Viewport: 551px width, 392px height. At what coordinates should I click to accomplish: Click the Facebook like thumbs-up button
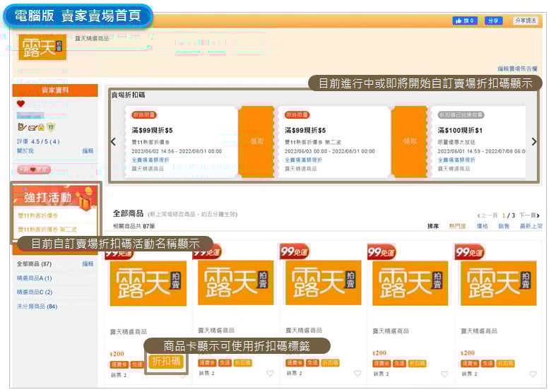tap(464, 21)
